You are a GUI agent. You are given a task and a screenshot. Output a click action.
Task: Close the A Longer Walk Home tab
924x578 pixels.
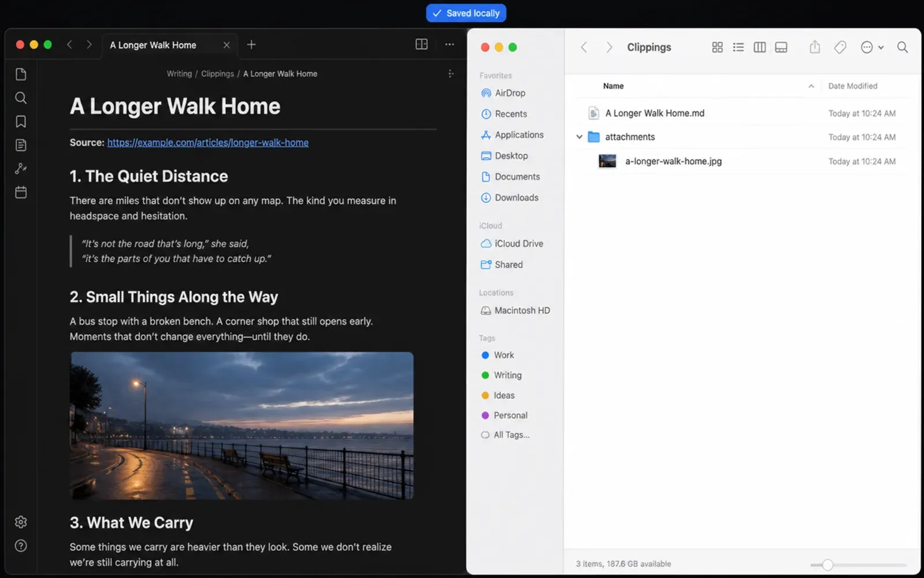pyautogui.click(x=226, y=45)
